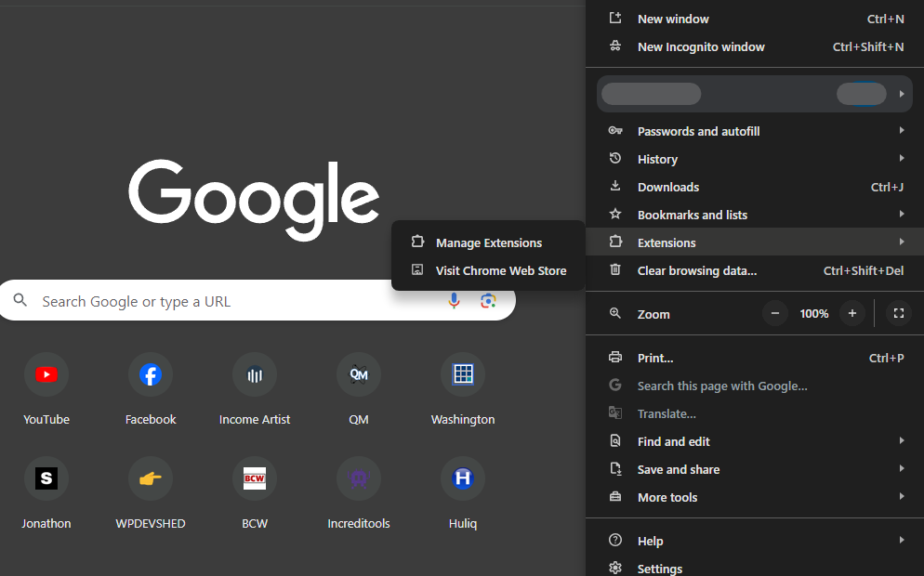Click the Find and edit icon
This screenshot has height=576, width=924.
[x=615, y=440]
